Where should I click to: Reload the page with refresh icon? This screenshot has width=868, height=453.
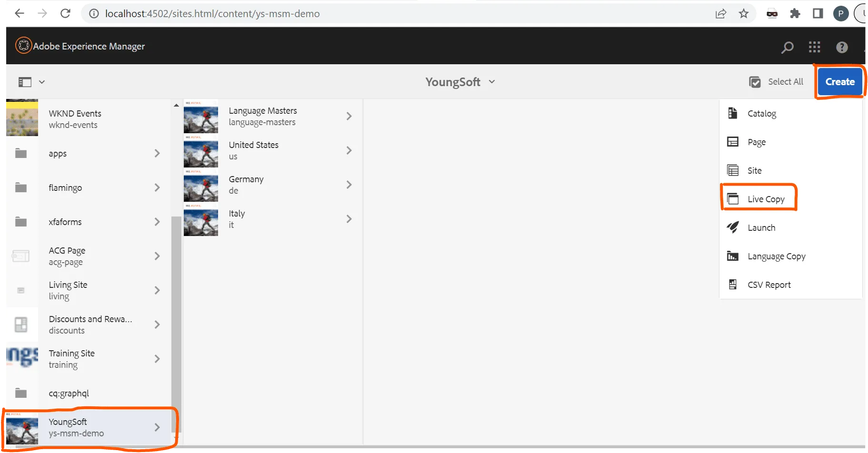click(66, 13)
